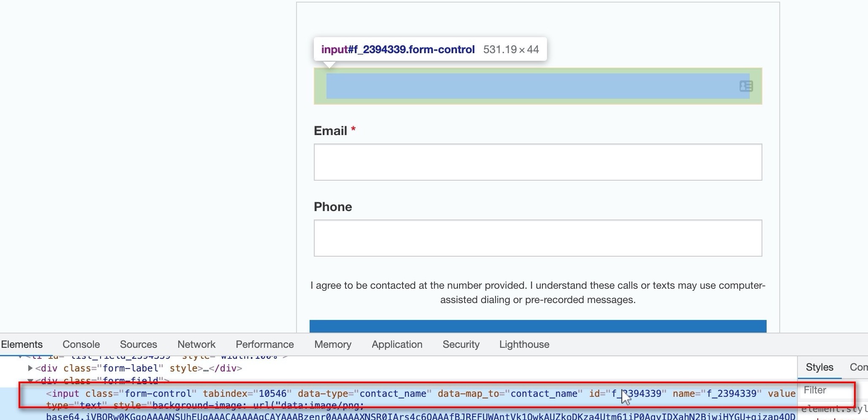868x420 pixels.
Task: Open the Elements tab in DevTools
Action: coord(22,344)
